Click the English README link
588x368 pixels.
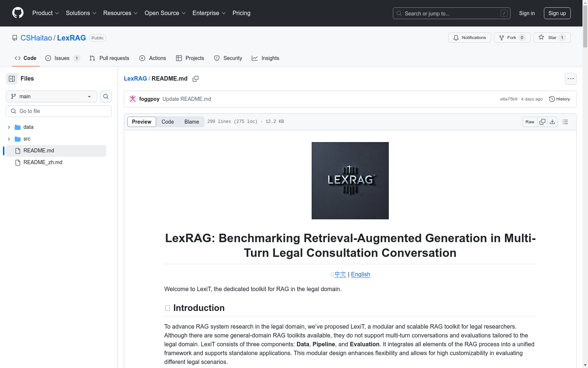click(x=361, y=275)
